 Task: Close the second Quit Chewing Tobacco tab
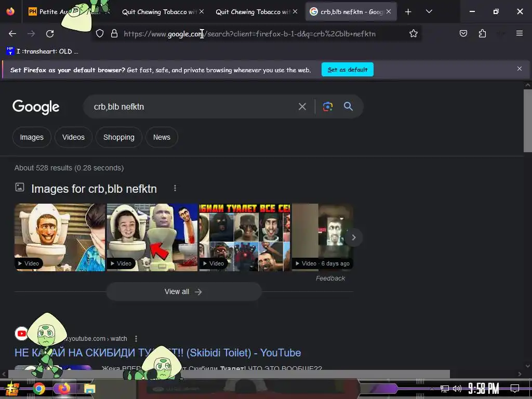[x=295, y=11]
